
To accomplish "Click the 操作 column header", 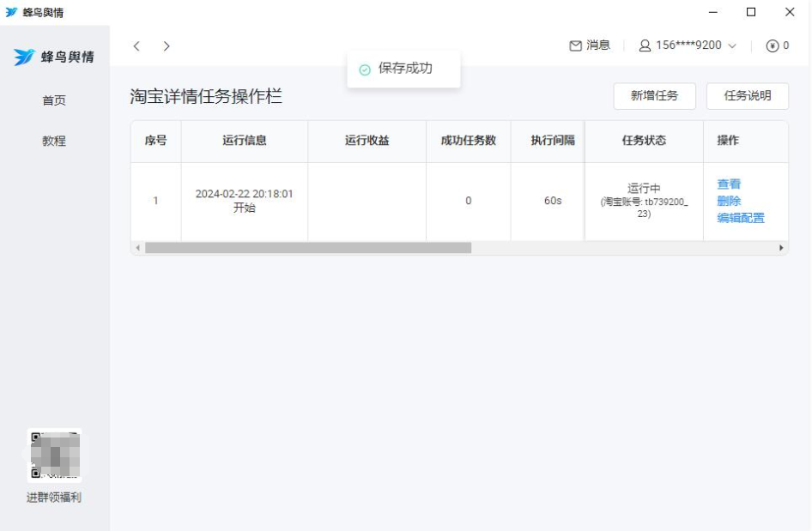I will [x=746, y=140].
